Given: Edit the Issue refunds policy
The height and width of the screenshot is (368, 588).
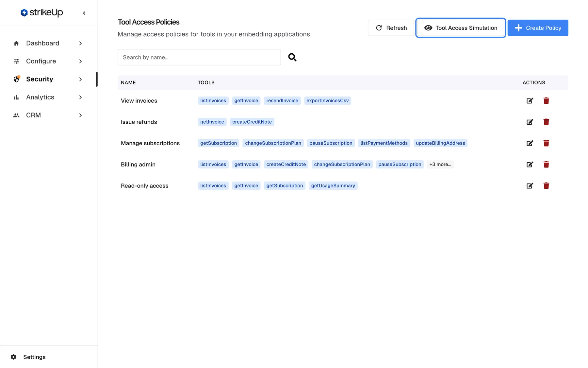Looking at the screenshot, I should 530,122.
